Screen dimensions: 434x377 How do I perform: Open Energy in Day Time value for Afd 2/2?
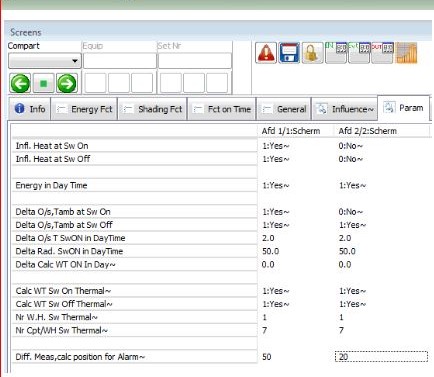point(352,185)
